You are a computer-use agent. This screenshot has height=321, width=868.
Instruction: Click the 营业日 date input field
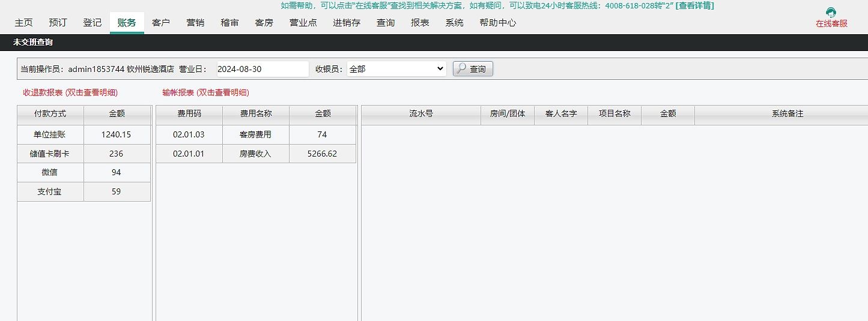click(x=263, y=69)
